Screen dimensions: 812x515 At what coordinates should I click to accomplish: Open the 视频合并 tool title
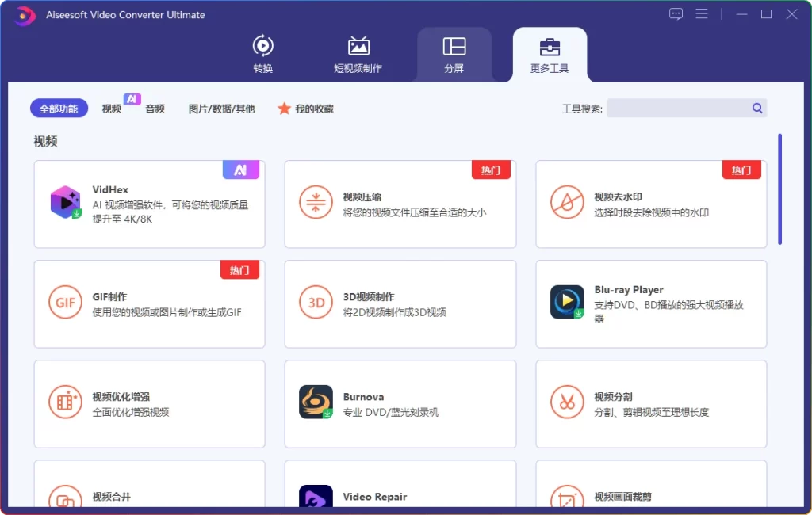(x=111, y=496)
